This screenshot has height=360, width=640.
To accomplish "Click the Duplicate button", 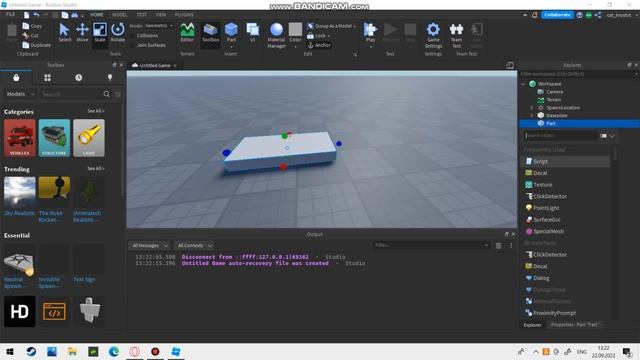I will pyautogui.click(x=37, y=45).
